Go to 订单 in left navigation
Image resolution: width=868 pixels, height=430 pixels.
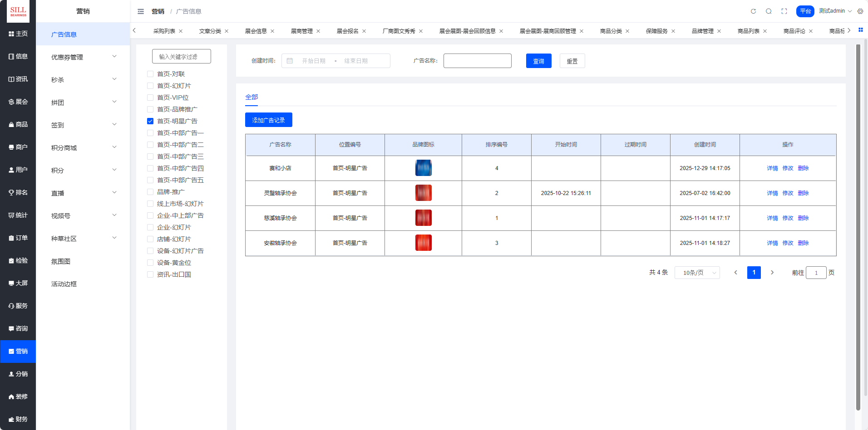18,238
